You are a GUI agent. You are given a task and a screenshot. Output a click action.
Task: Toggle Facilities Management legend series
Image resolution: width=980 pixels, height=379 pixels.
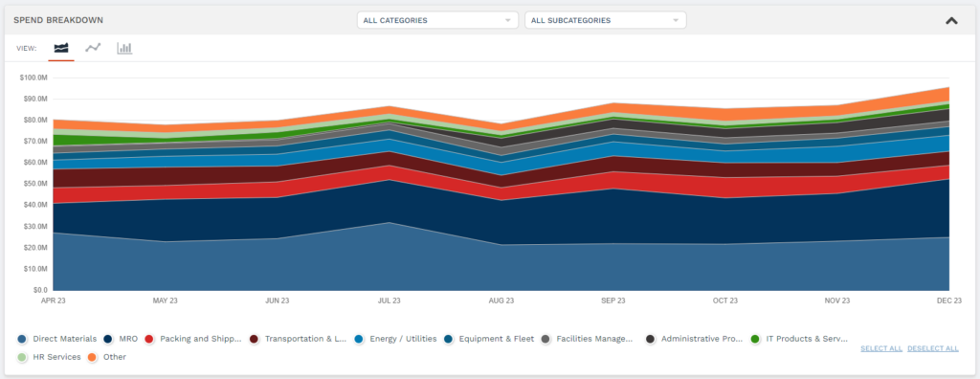[x=587, y=339]
